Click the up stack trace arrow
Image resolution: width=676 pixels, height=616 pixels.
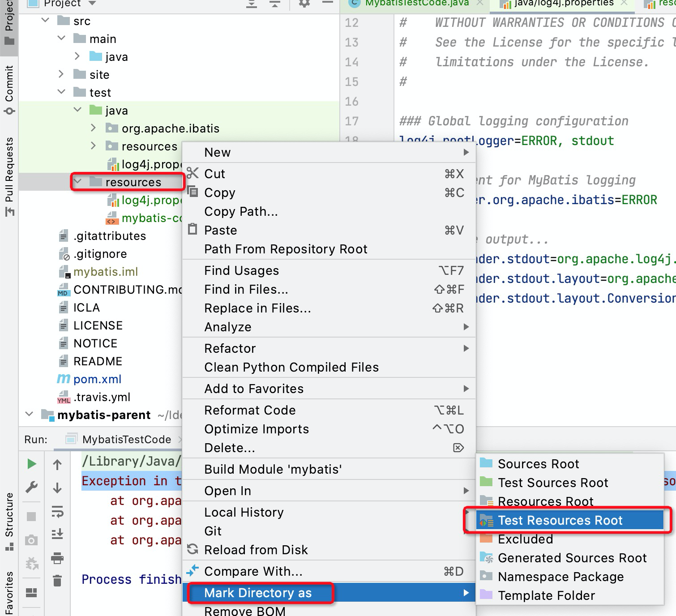click(57, 465)
